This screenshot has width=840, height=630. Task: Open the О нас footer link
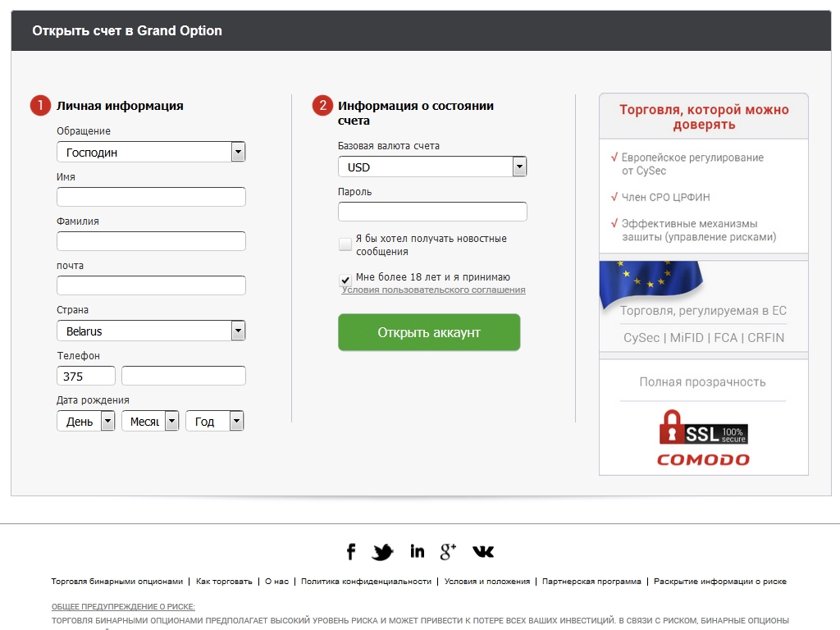(276, 581)
